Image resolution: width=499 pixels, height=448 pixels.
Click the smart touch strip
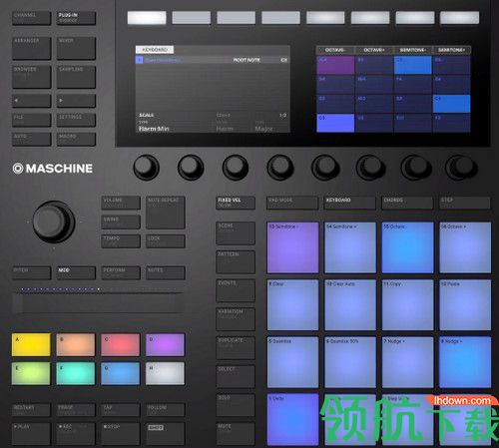(98, 303)
